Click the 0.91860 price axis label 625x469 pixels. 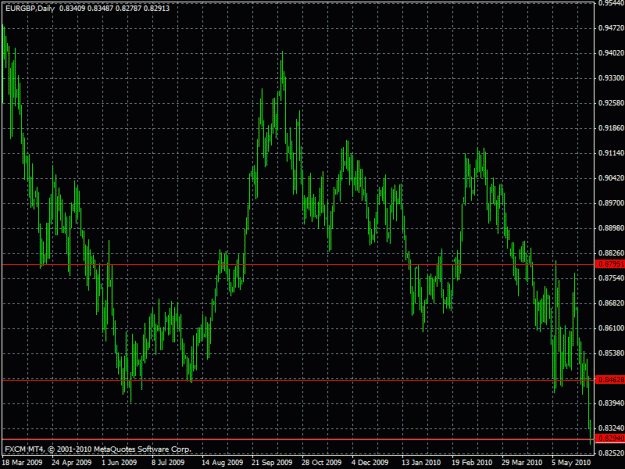tap(611, 128)
